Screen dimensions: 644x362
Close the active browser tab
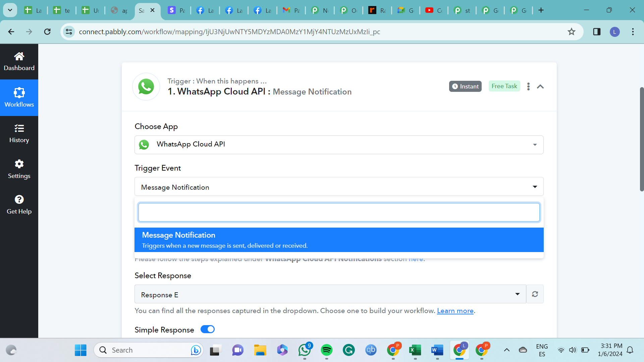tap(153, 10)
